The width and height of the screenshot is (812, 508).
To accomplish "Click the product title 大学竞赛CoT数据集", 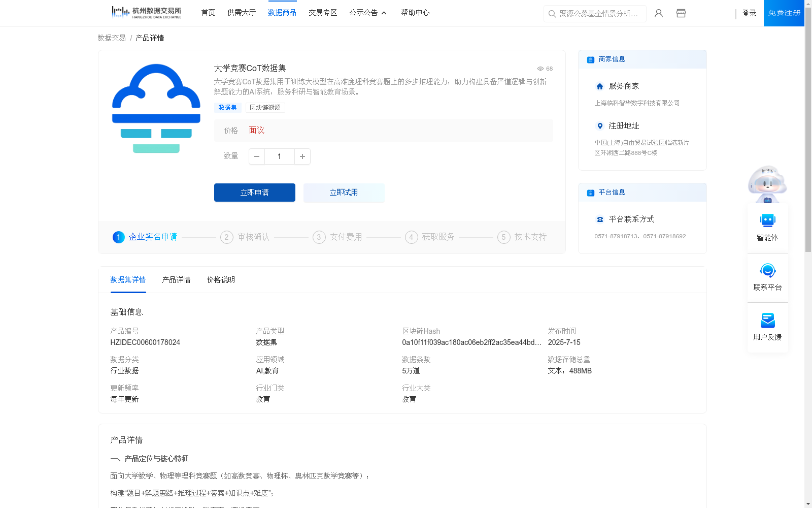I will pyautogui.click(x=250, y=68).
